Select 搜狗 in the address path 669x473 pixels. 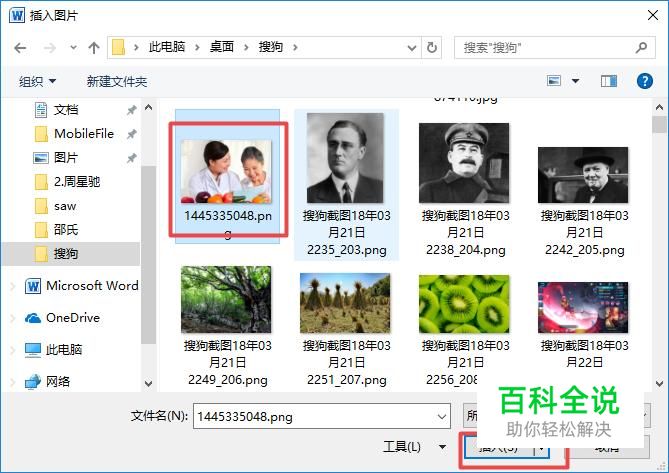pyautogui.click(x=271, y=46)
